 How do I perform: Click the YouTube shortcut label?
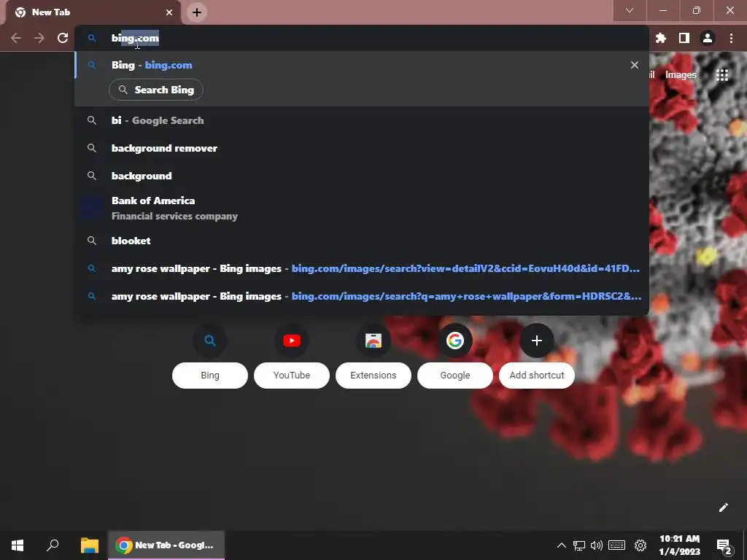click(x=292, y=376)
